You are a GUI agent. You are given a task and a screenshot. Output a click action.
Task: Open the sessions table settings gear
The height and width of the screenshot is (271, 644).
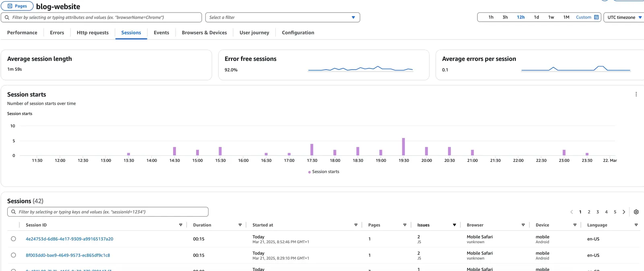coord(636,212)
